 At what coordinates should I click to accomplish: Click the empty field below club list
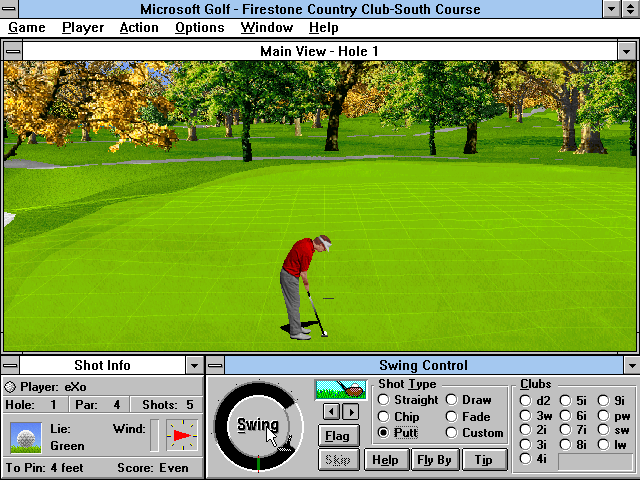[595, 462]
